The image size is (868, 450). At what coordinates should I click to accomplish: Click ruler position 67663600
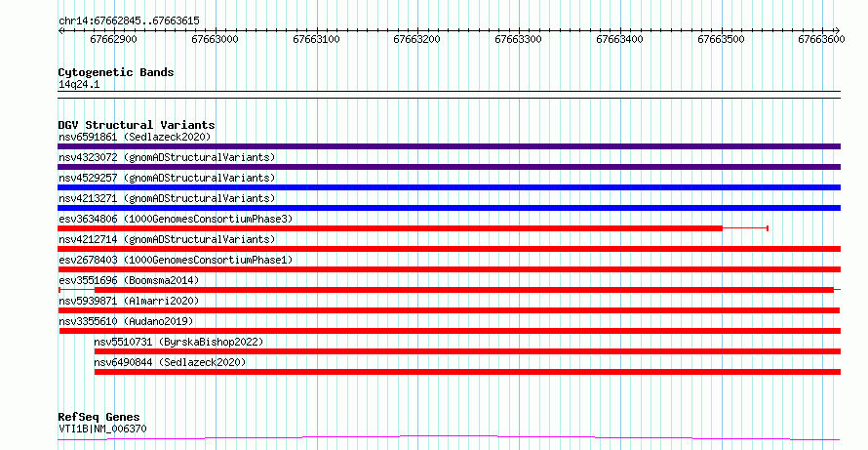[821, 39]
